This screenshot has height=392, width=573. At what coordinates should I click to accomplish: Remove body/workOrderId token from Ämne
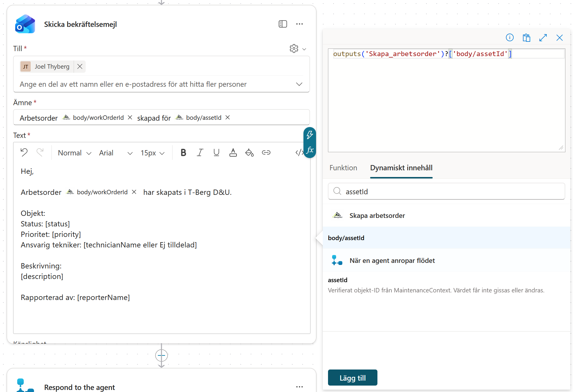[130, 117]
